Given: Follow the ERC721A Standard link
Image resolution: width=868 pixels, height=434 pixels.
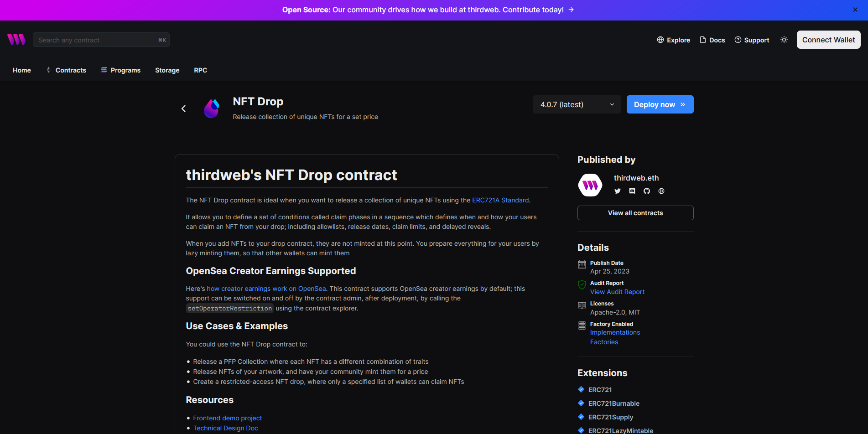Looking at the screenshot, I should click(500, 200).
